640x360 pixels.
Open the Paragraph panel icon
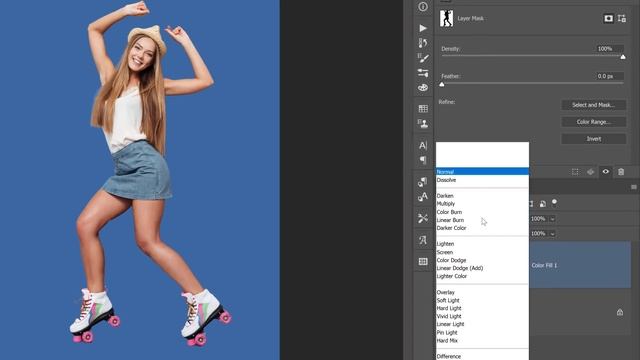[423, 160]
